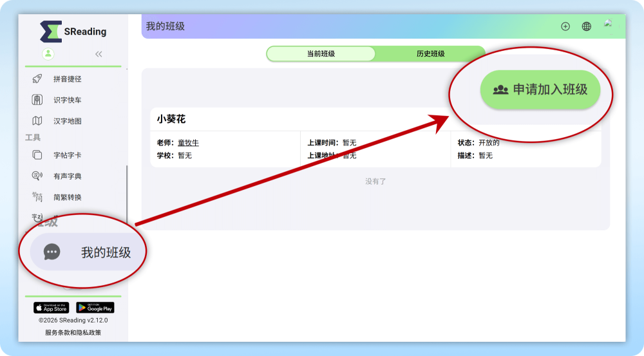Click the 描述: 暂无 text
644x356 pixels.
(475, 155)
